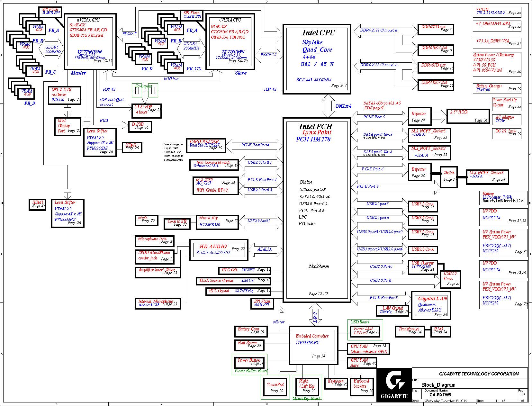Click the Slave nVIDIA GPU block
The width and height of the screenshot is (532, 406).
coord(230,41)
